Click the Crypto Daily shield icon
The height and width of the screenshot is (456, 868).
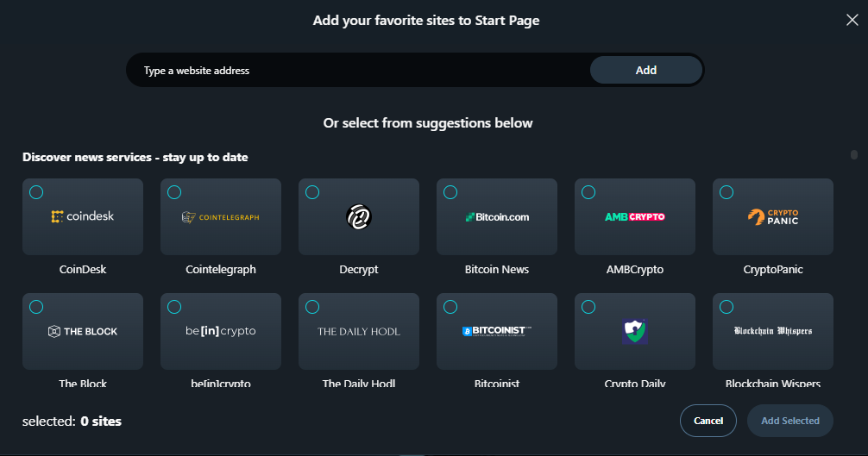pyautogui.click(x=635, y=331)
